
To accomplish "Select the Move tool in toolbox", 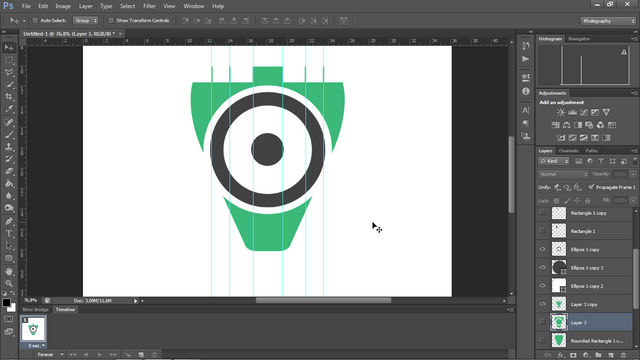I will 9,48.
